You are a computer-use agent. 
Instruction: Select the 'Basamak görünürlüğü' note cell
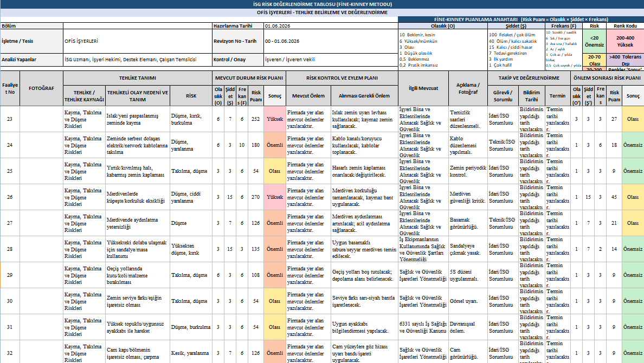(x=468, y=223)
